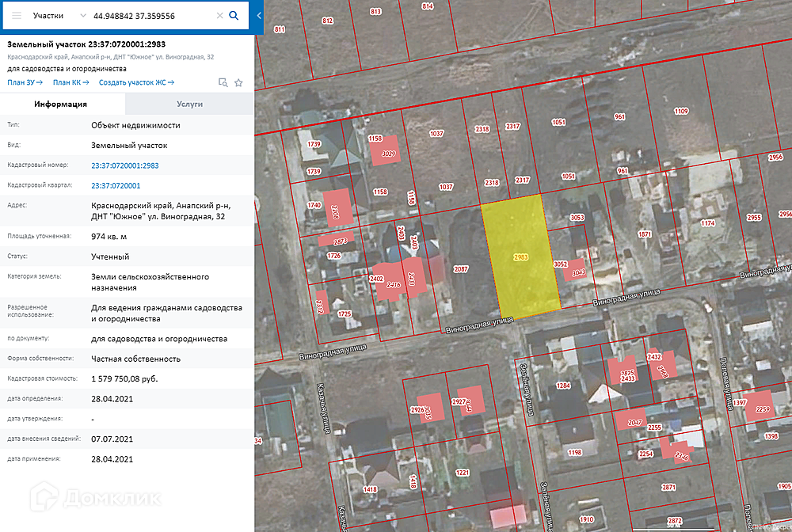
Task: Click the zoom-to-parcel icon beside star
Action: pos(223,82)
